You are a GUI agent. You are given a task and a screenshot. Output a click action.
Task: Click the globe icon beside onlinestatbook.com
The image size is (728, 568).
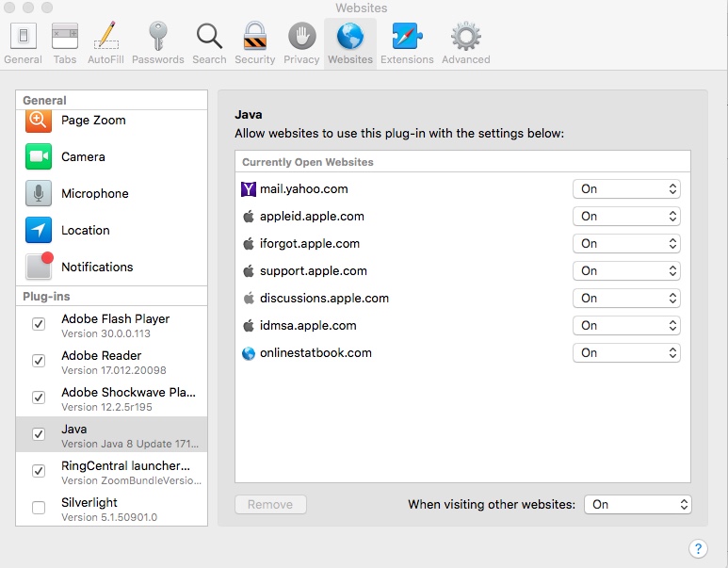pyautogui.click(x=249, y=353)
